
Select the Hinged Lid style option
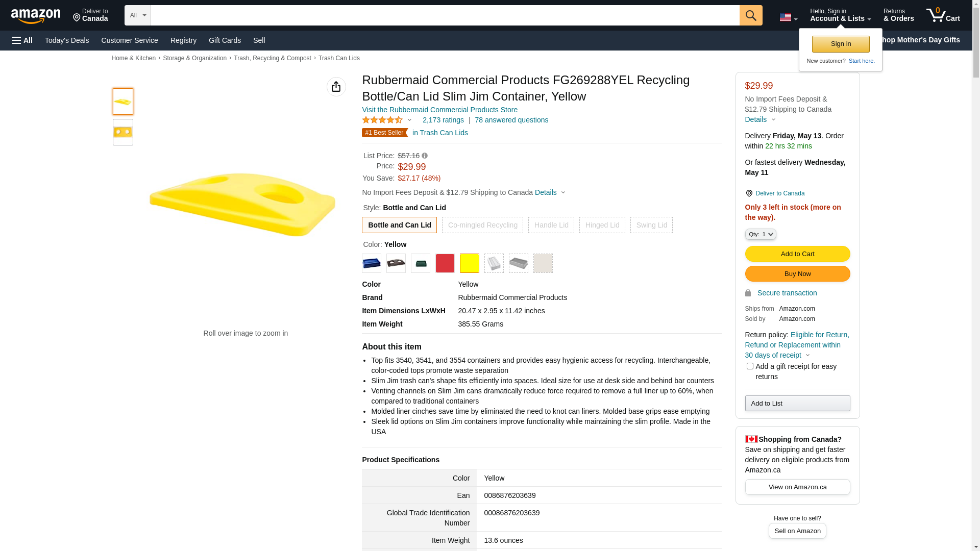point(602,225)
